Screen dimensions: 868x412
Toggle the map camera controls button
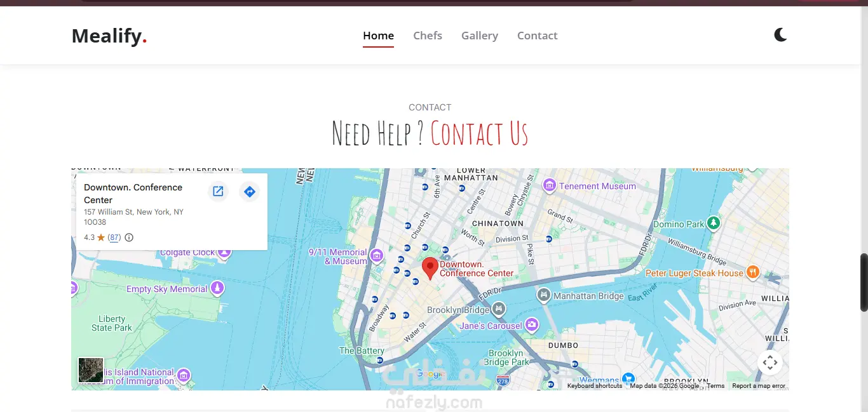[770, 362]
